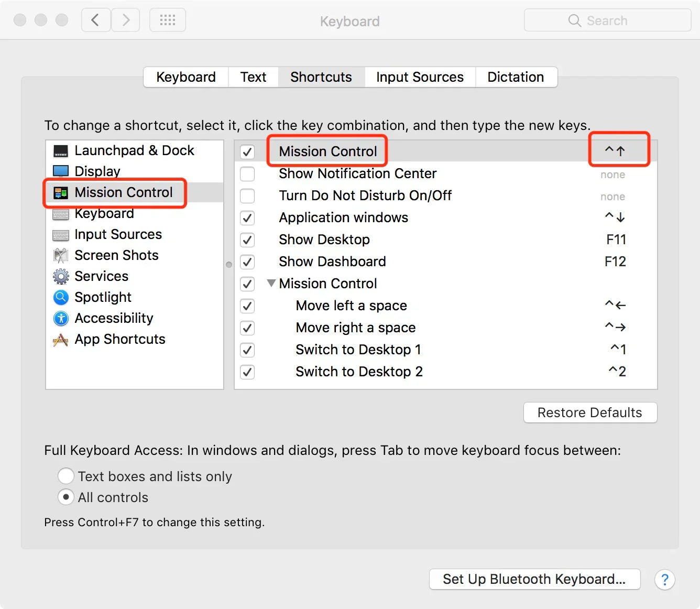Collapse the Mission Control shortcut group

271,283
